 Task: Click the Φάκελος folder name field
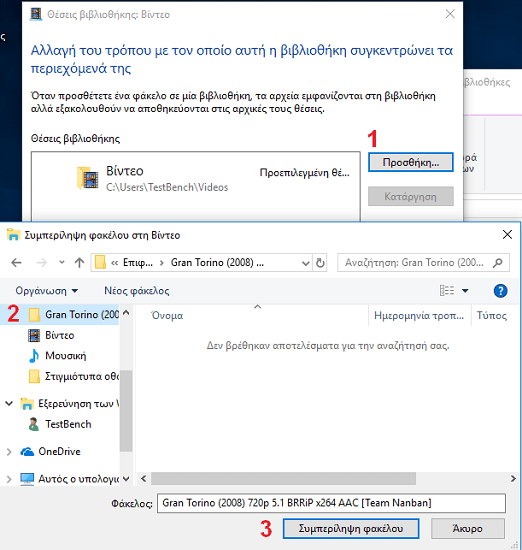click(331, 503)
